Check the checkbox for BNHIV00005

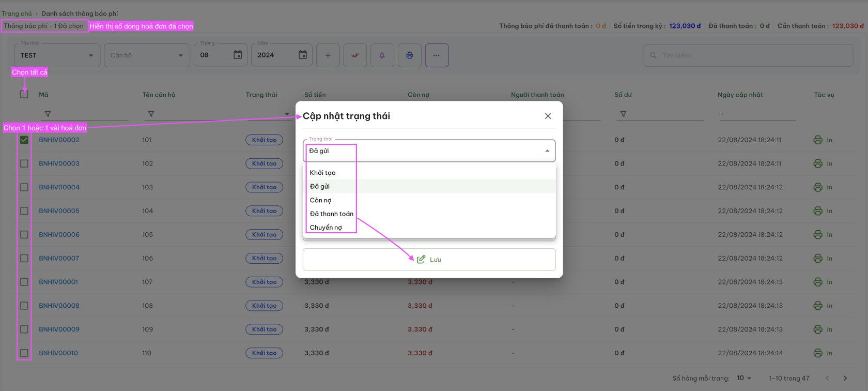[24, 211]
